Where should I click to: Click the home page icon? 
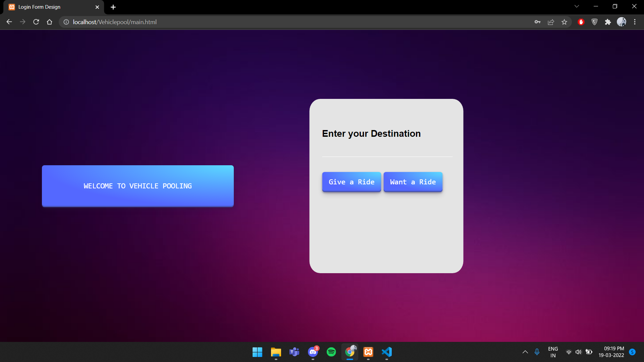[49, 22]
